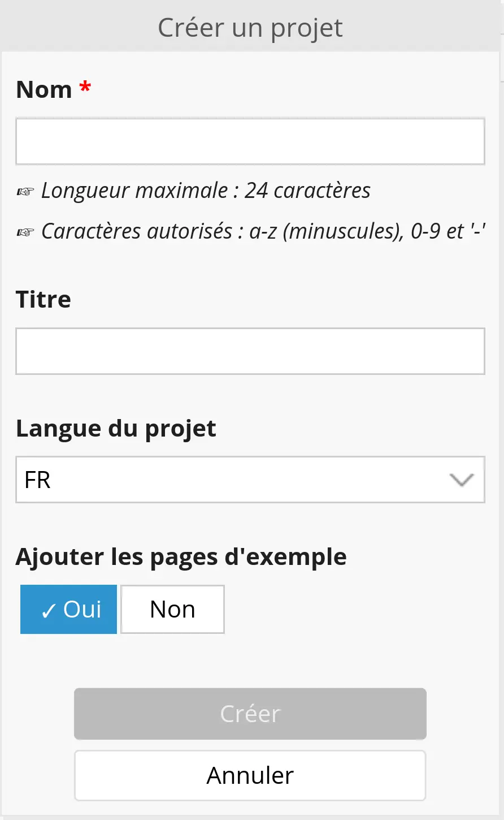The height and width of the screenshot is (820, 504).
Task: Click the Nom field label
Action: pos(44,89)
